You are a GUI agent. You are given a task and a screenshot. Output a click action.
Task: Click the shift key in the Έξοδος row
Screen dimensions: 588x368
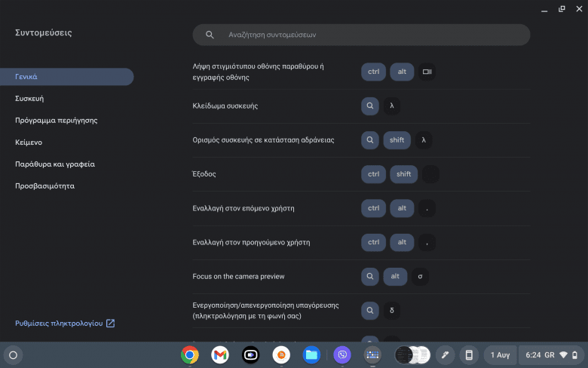tap(404, 174)
